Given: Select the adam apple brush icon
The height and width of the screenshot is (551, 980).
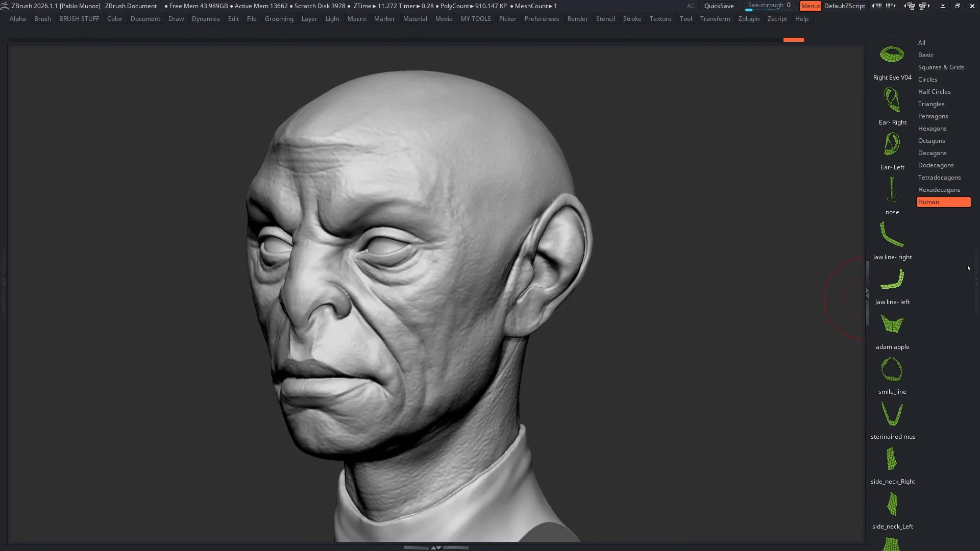Looking at the screenshot, I should (892, 324).
